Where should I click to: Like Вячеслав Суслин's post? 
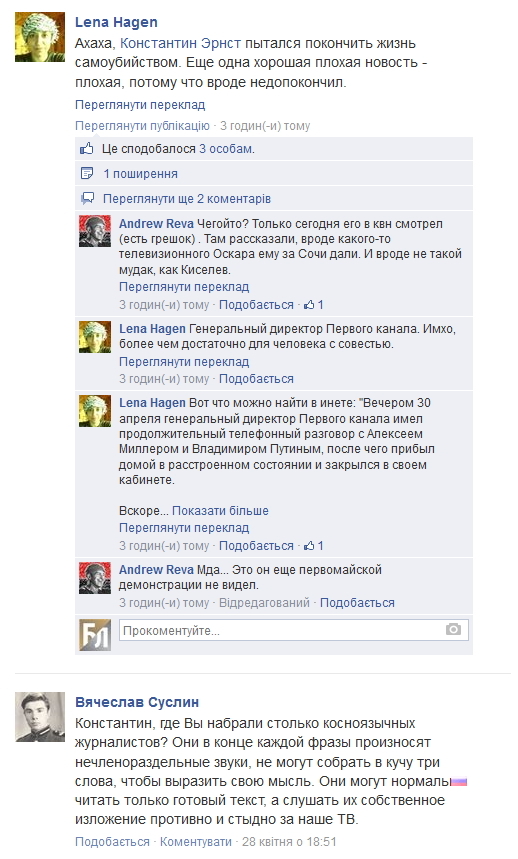[112, 841]
